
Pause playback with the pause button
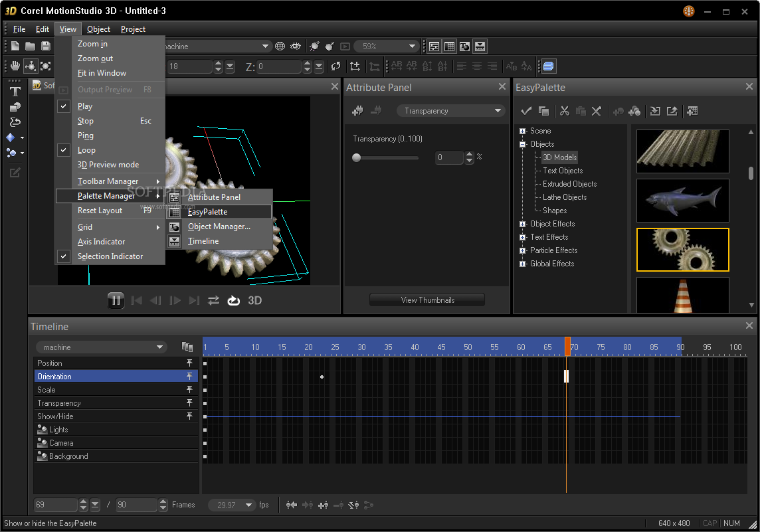[116, 300]
